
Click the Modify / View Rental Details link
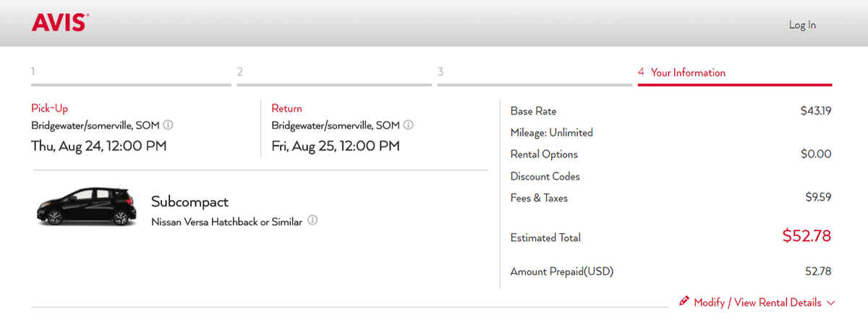pyautogui.click(x=757, y=303)
